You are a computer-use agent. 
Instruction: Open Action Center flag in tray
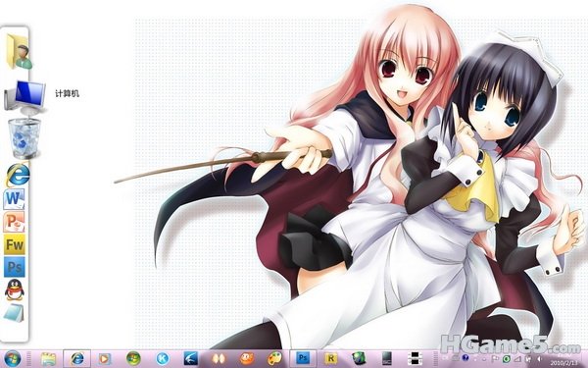pyautogui.click(x=495, y=358)
